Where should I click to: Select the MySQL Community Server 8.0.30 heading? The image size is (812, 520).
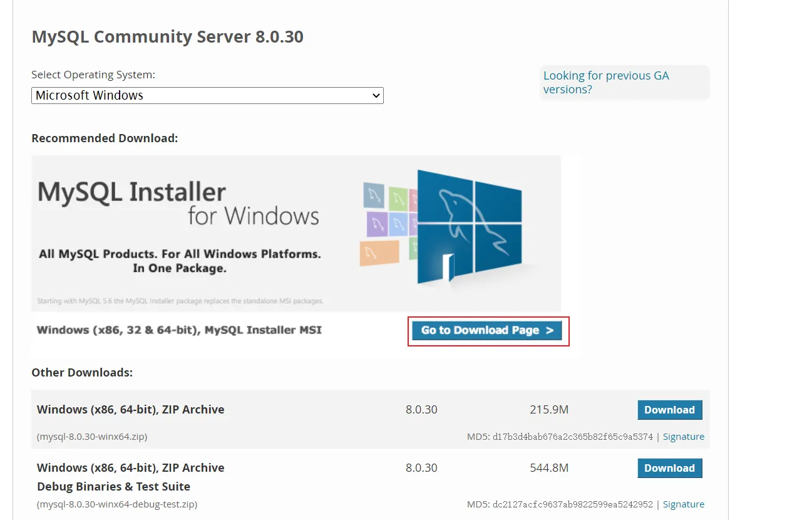pos(168,37)
